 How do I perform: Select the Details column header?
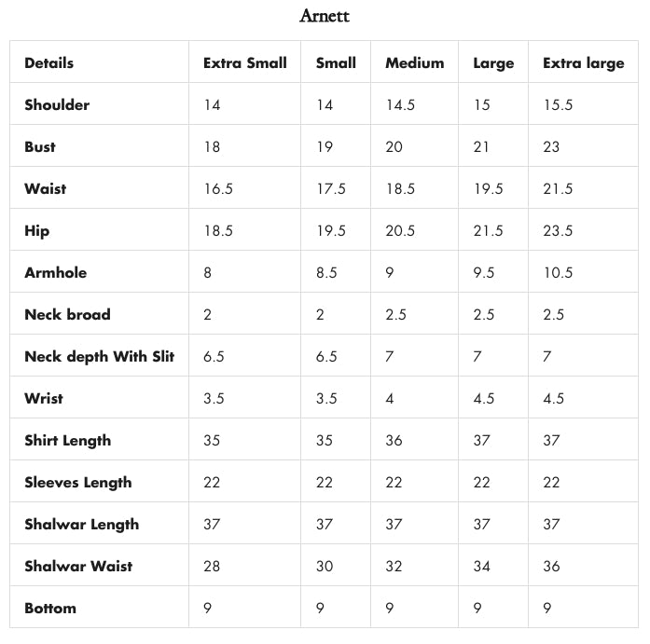tap(48, 63)
